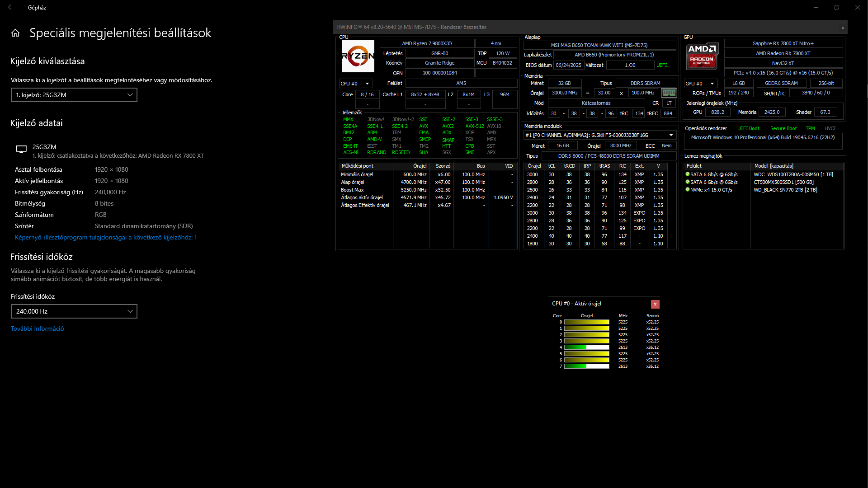The width and height of the screenshot is (868, 488).
Task: Click the WDC SATA drive status indicator
Action: point(688,174)
